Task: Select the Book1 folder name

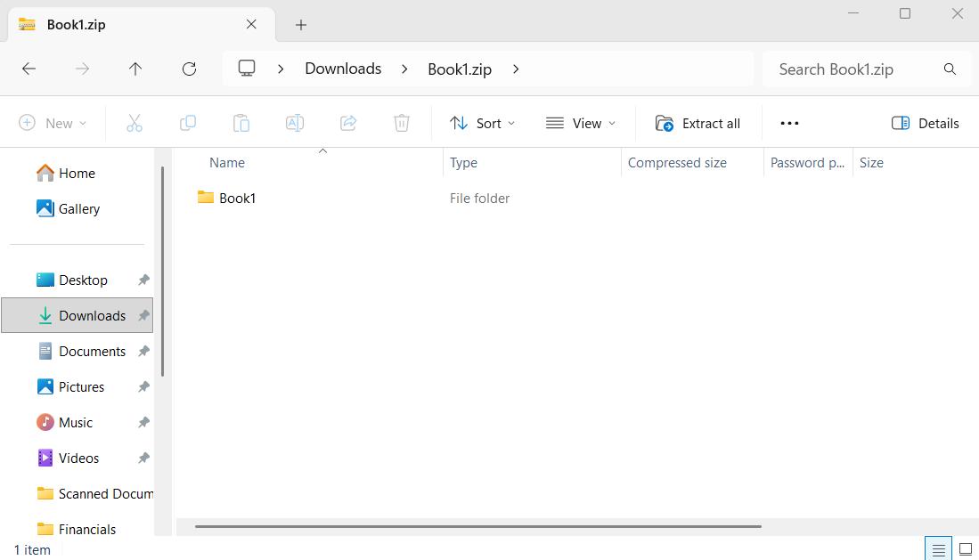Action: [x=237, y=198]
